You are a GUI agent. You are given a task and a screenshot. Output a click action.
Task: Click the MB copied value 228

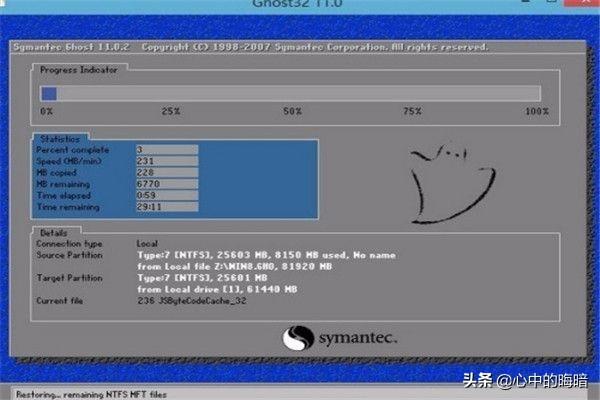tap(167, 173)
